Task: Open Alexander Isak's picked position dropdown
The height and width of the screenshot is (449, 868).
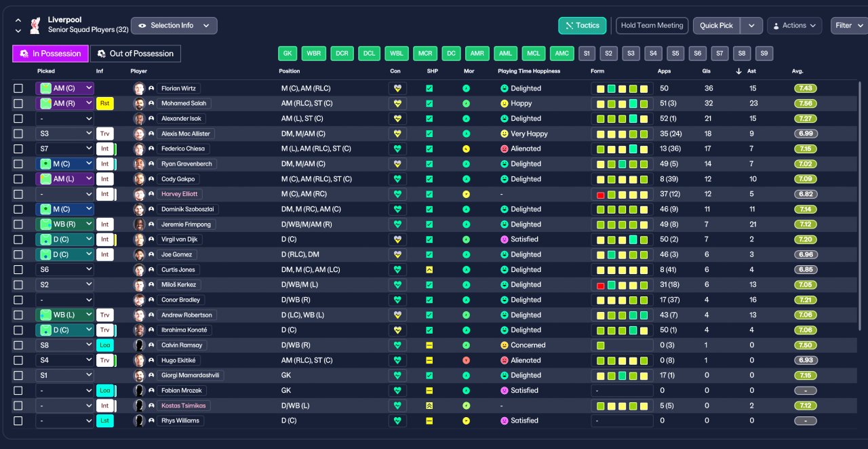Action: click(64, 119)
